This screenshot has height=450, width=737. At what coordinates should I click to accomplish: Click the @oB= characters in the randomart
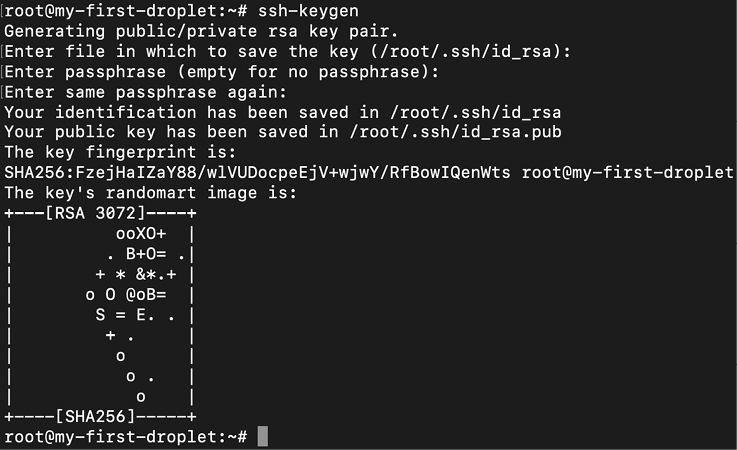pyautogui.click(x=146, y=295)
